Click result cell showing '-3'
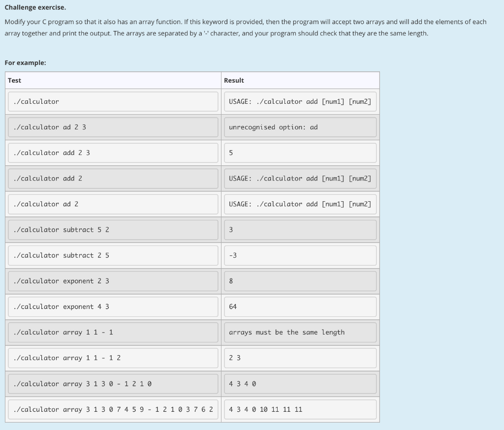 tap(300, 255)
